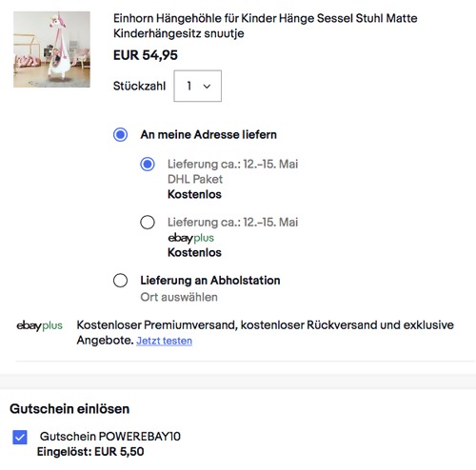476x470 pixels.
Task: Choose DHL Paket delivery radio option
Action: pyautogui.click(x=148, y=165)
